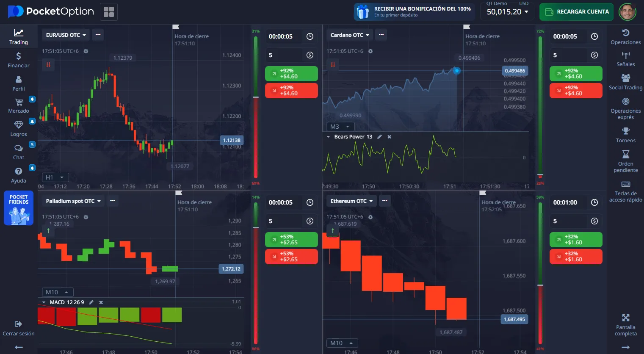Click clock icon on EUR/USD trade time
This screenshot has height=354, width=644.
coord(310,36)
